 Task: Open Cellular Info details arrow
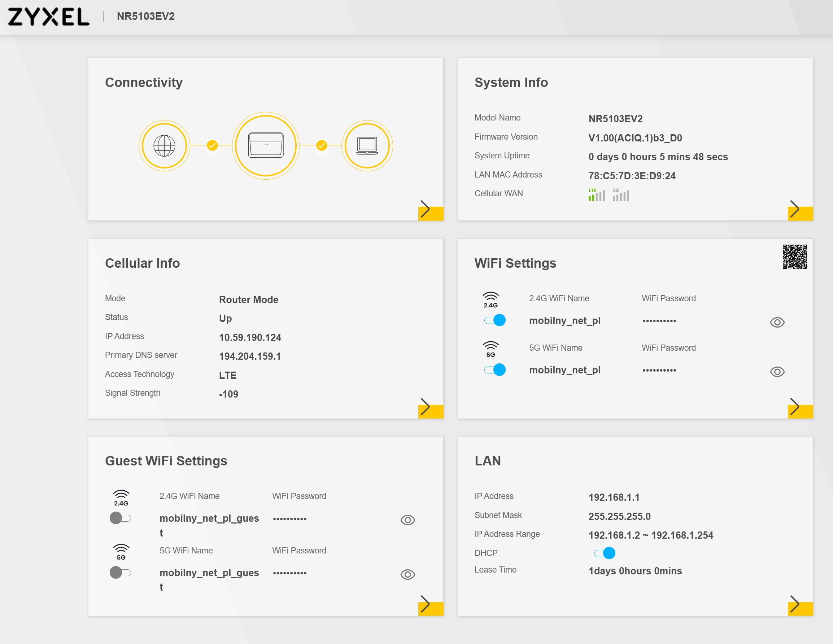click(x=426, y=408)
